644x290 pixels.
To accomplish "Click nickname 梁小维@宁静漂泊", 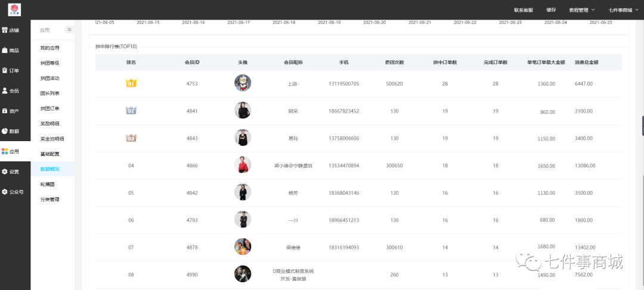I will coord(293,166).
